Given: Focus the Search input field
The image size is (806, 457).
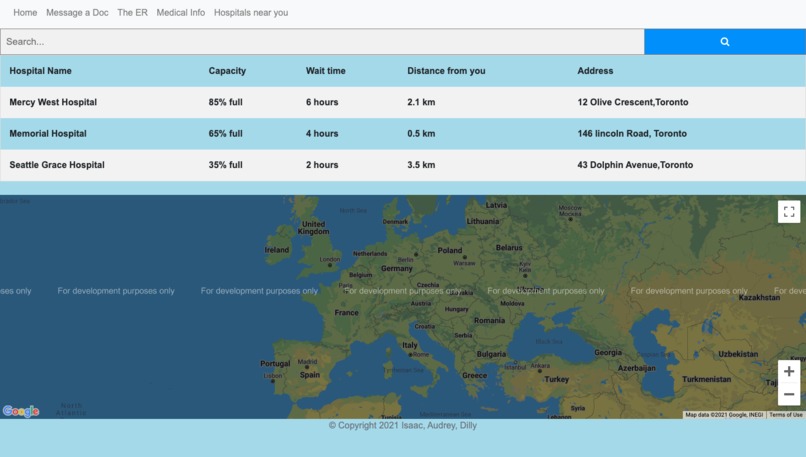Looking at the screenshot, I should point(322,42).
